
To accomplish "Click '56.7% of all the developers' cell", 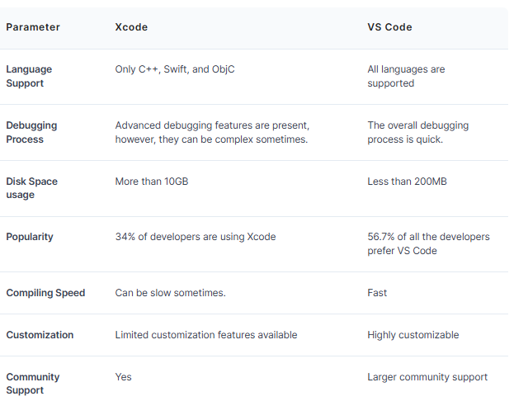I will point(428,243).
